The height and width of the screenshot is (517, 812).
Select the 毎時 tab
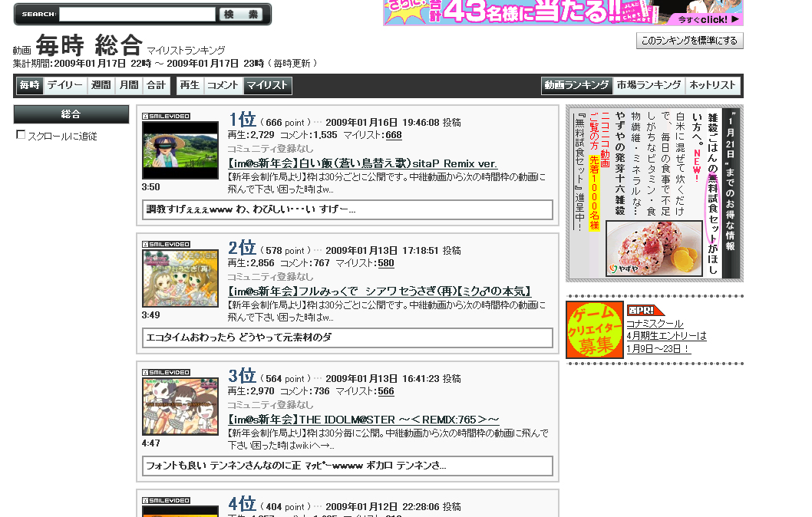(x=29, y=85)
